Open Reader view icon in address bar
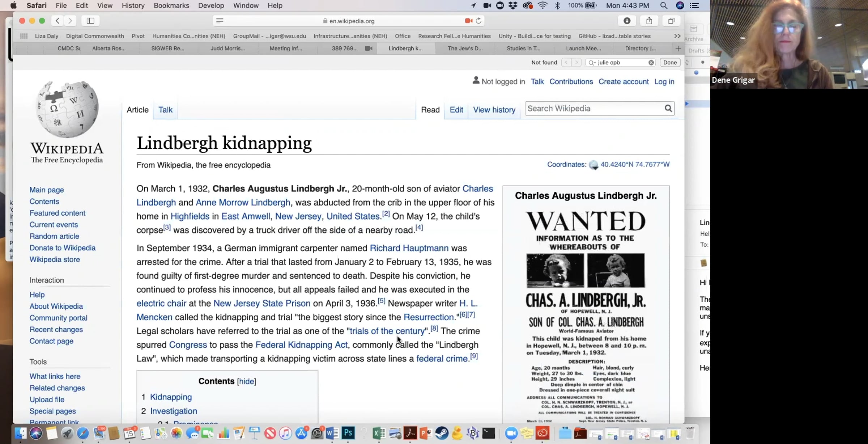This screenshot has width=868, height=444. (x=220, y=21)
